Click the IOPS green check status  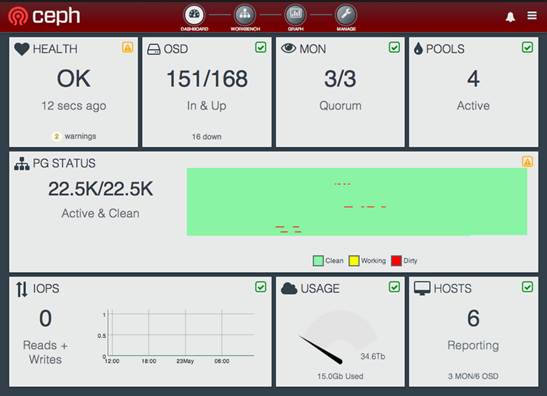pyautogui.click(x=261, y=287)
